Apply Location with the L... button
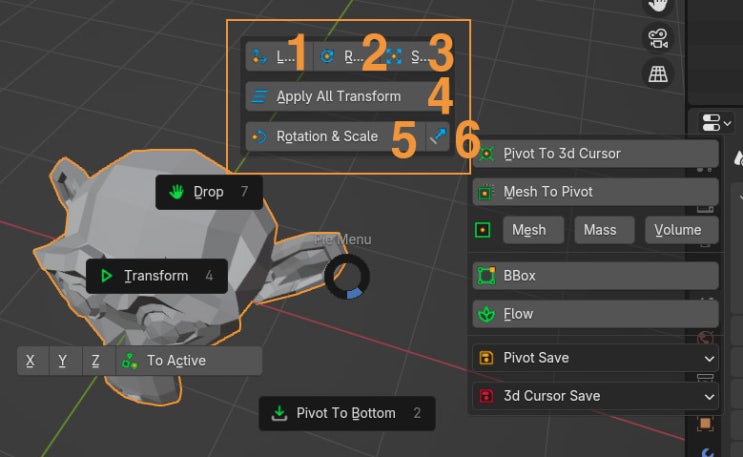The height and width of the screenshot is (457, 743). click(x=278, y=56)
